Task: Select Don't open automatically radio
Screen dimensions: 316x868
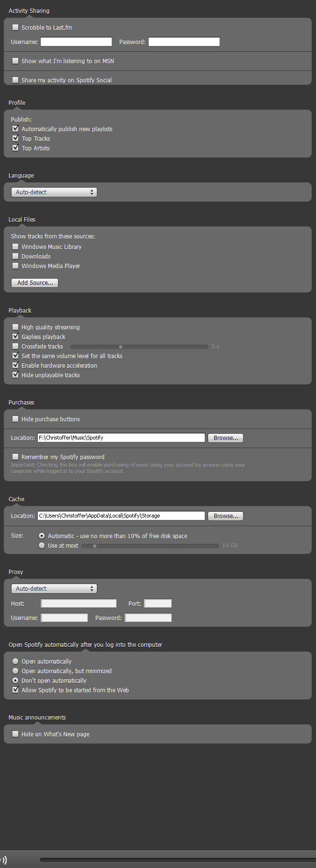Action: (15, 680)
